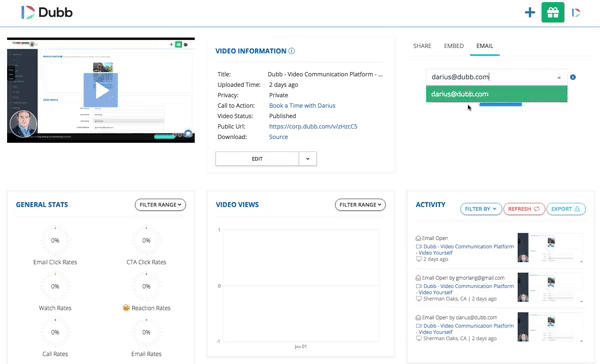The width and height of the screenshot is (600, 364).
Task: Switch to the Embed tab
Action: [x=453, y=46]
